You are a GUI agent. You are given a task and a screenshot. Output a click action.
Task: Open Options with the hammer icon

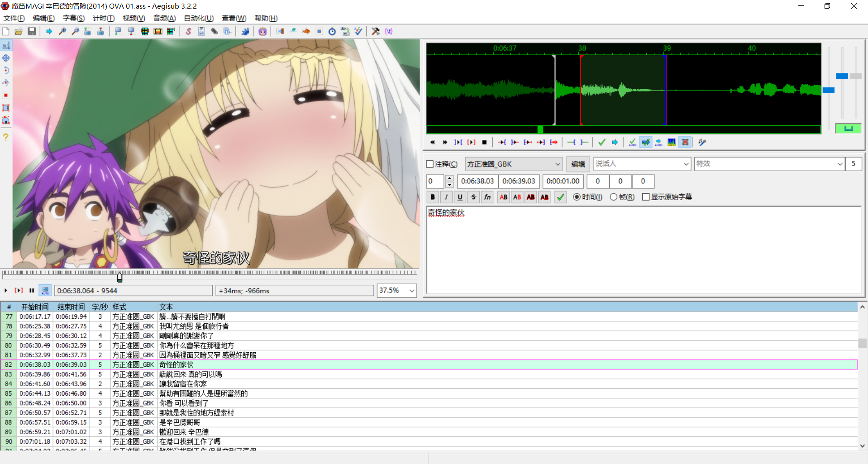[376, 31]
